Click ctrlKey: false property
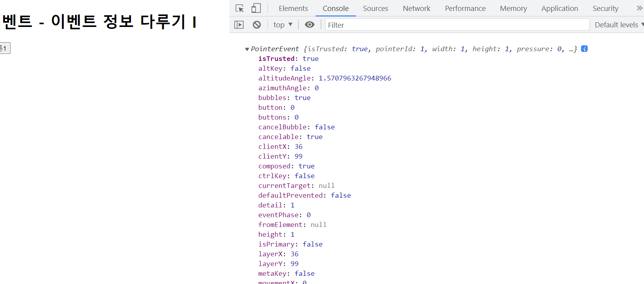The width and height of the screenshot is (644, 284). pyautogui.click(x=286, y=176)
